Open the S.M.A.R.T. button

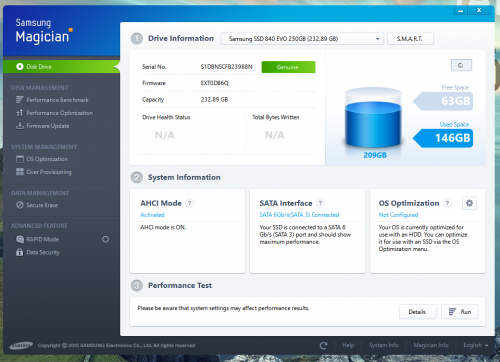coord(410,39)
